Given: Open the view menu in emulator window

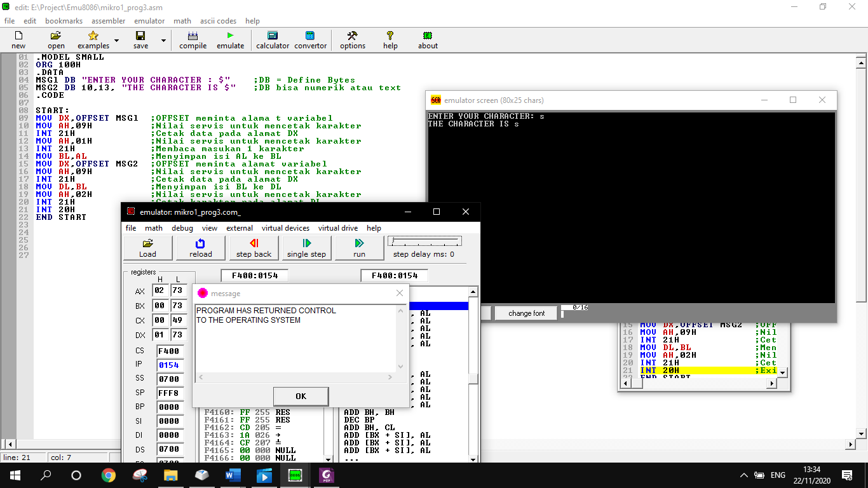Looking at the screenshot, I should [x=210, y=228].
